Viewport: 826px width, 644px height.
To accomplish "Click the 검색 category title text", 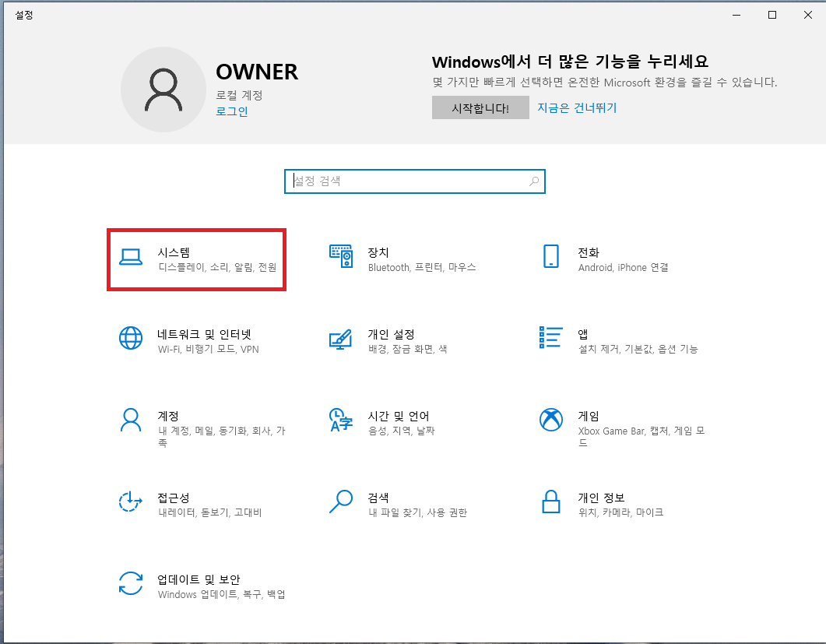I will click(378, 498).
